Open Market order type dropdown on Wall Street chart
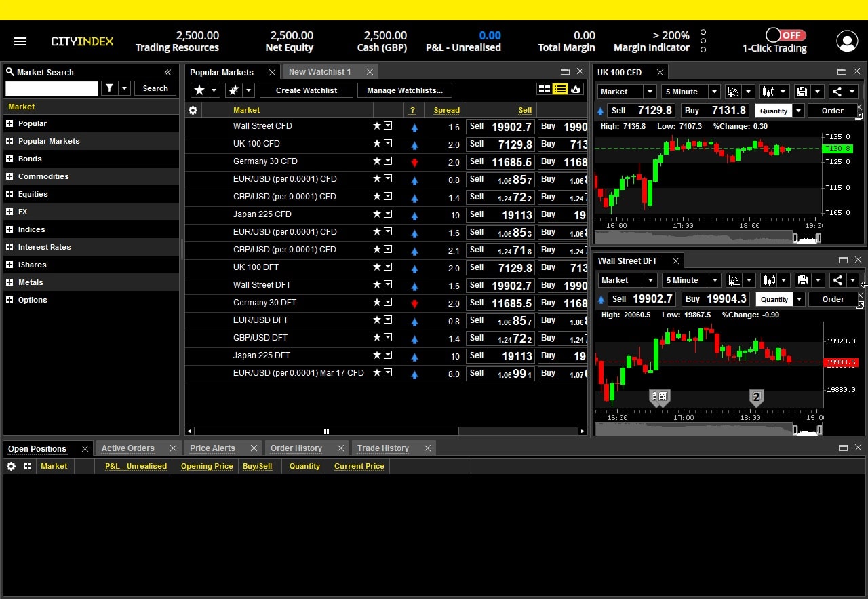The image size is (868, 599). (x=627, y=280)
